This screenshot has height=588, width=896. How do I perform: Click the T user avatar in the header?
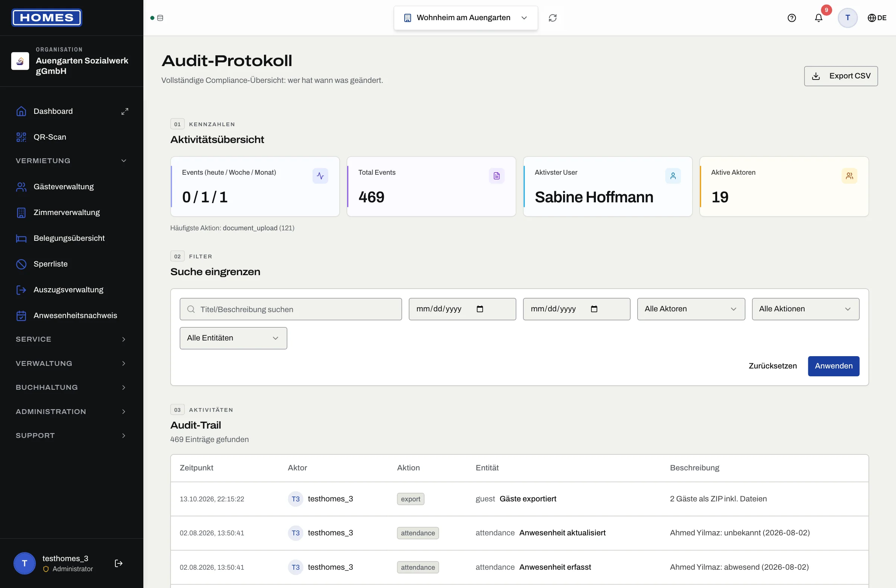click(847, 18)
